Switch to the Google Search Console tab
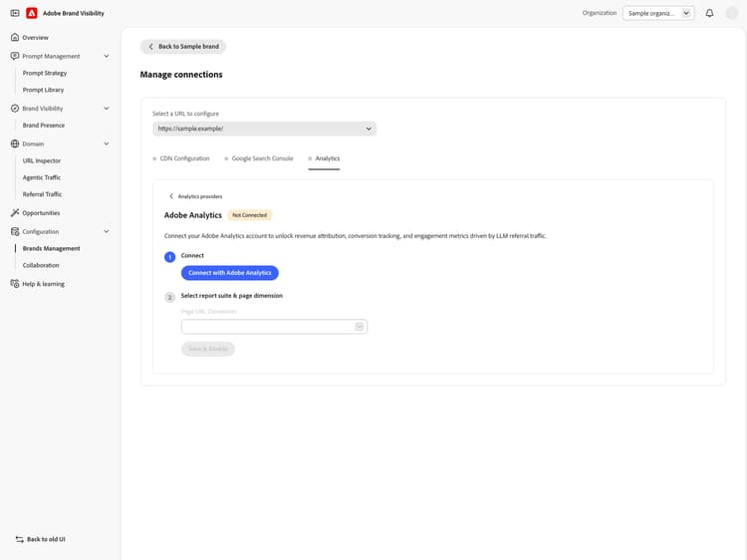Viewport: 747px width, 560px height. (259, 158)
